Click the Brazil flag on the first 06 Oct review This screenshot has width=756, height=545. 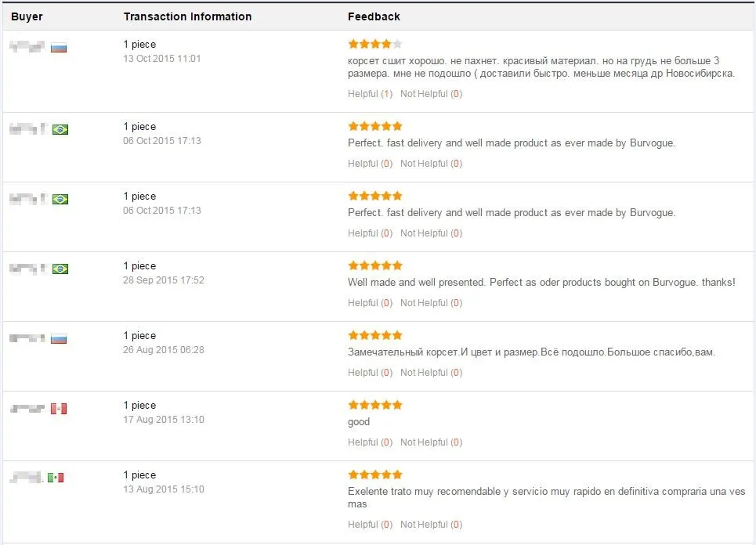point(60,130)
